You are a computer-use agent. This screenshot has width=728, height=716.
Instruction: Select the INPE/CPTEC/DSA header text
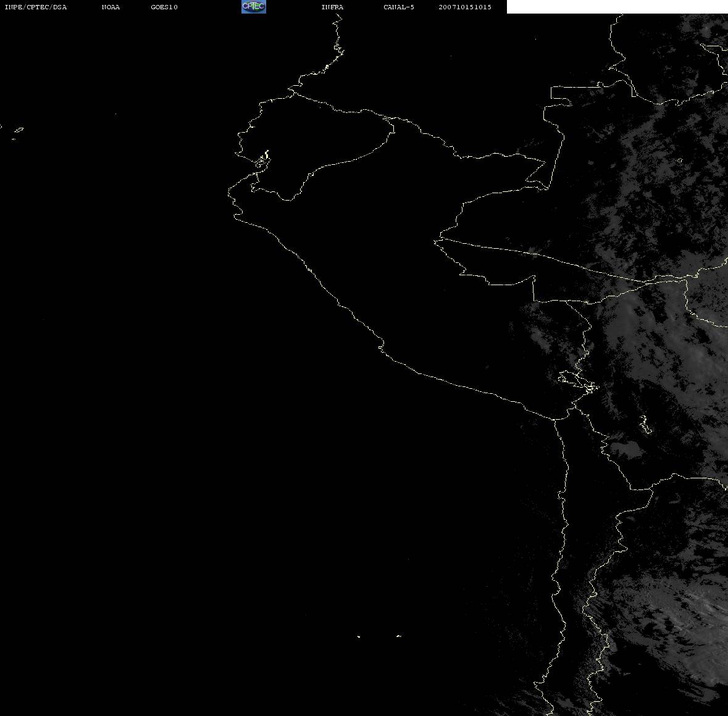point(36,7)
